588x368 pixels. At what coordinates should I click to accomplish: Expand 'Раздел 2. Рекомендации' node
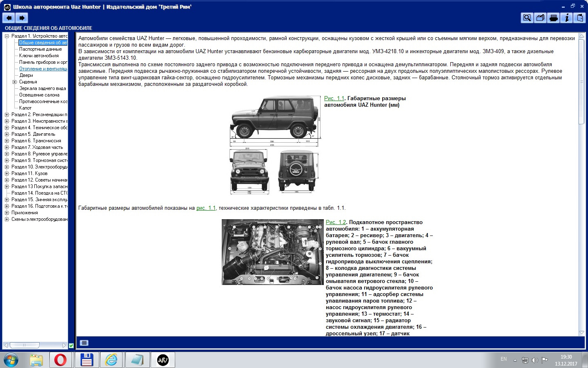[x=7, y=114]
